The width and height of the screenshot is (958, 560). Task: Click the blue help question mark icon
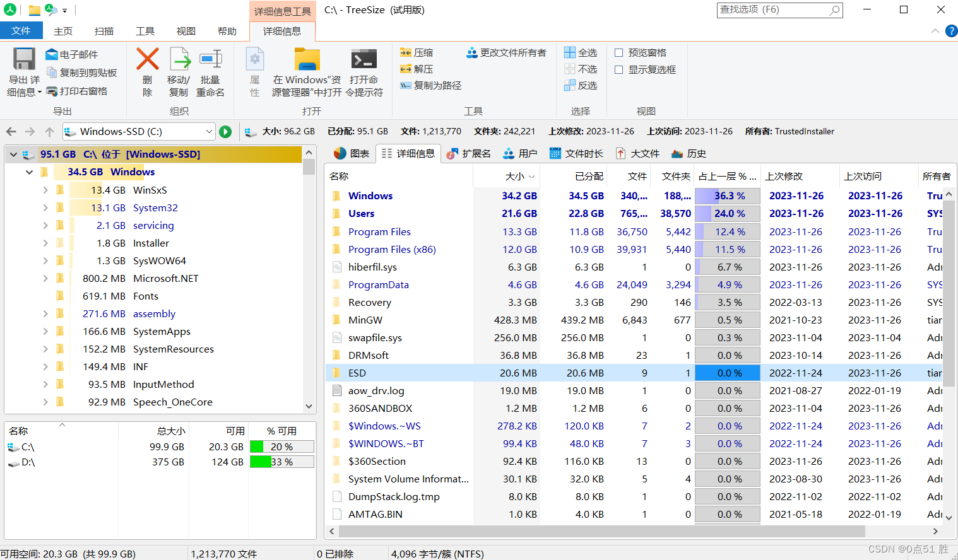[x=951, y=31]
